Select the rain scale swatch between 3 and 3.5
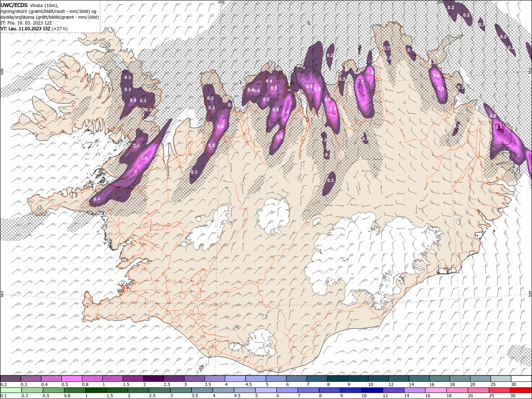This screenshot has width=532, height=399. pos(181,390)
